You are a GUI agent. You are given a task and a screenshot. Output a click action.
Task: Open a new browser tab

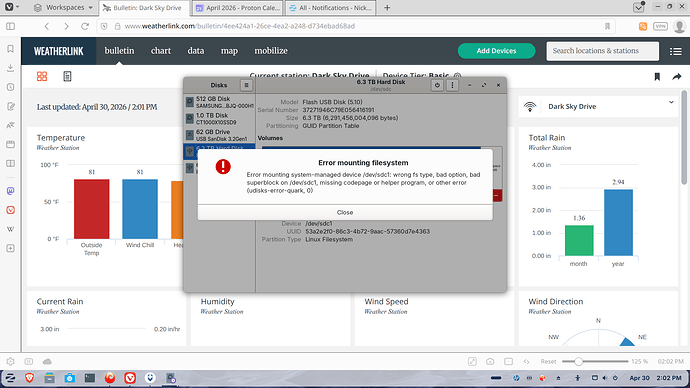pos(387,8)
